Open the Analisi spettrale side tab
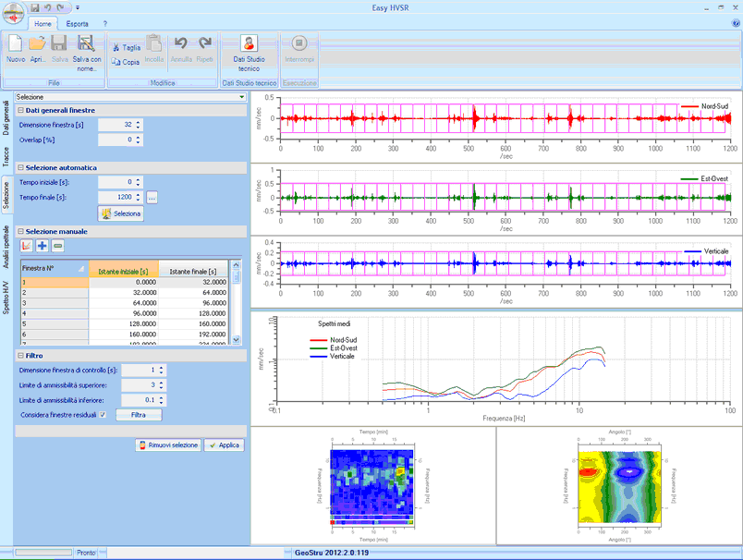The width and height of the screenshot is (743, 560). pos(6,247)
